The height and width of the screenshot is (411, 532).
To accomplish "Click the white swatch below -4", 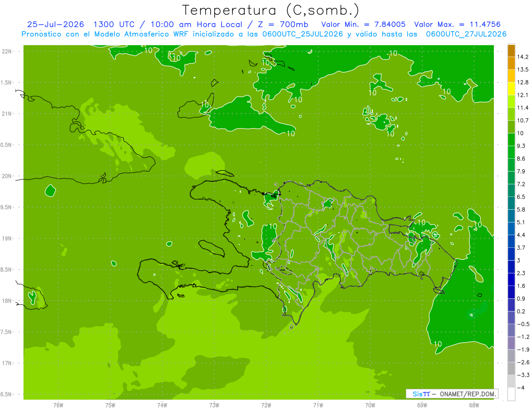I will [511, 394].
